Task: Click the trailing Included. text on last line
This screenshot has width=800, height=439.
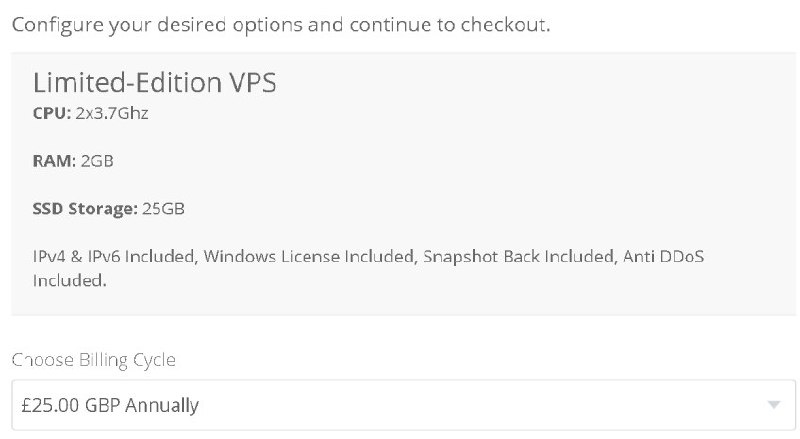Action: pos(69,281)
